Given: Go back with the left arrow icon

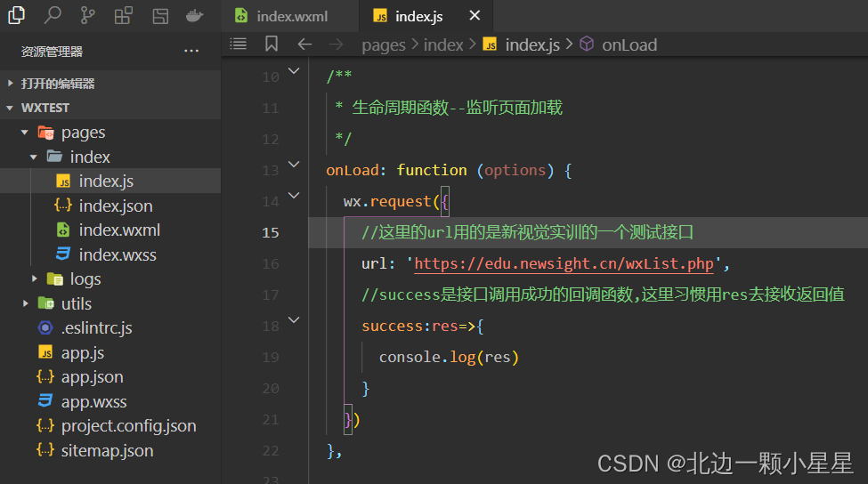Looking at the screenshot, I should click(x=304, y=44).
